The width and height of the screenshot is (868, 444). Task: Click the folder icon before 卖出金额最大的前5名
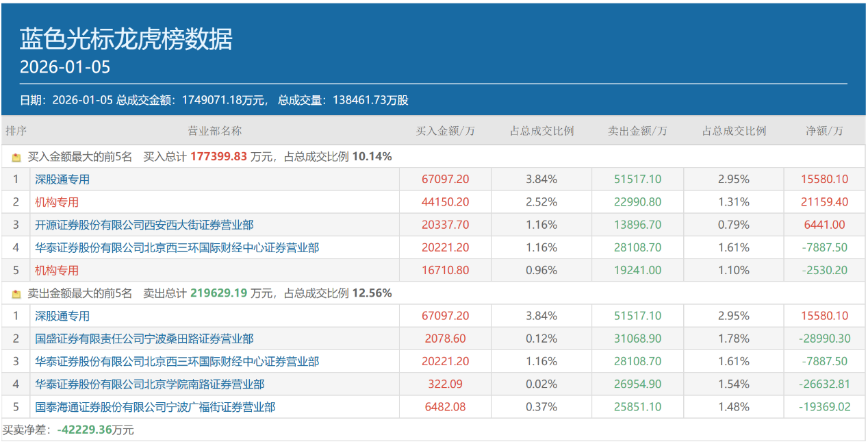[x=16, y=293]
